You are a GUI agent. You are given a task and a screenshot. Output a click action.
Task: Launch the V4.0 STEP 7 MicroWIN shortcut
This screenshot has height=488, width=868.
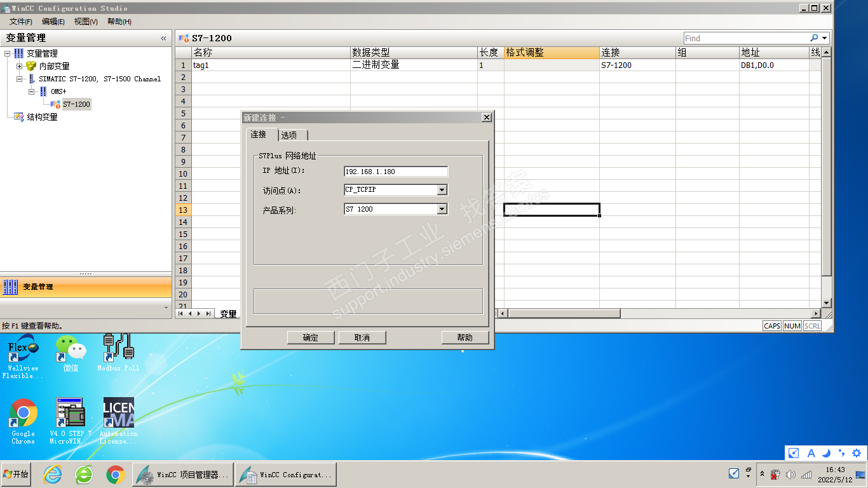click(71, 421)
